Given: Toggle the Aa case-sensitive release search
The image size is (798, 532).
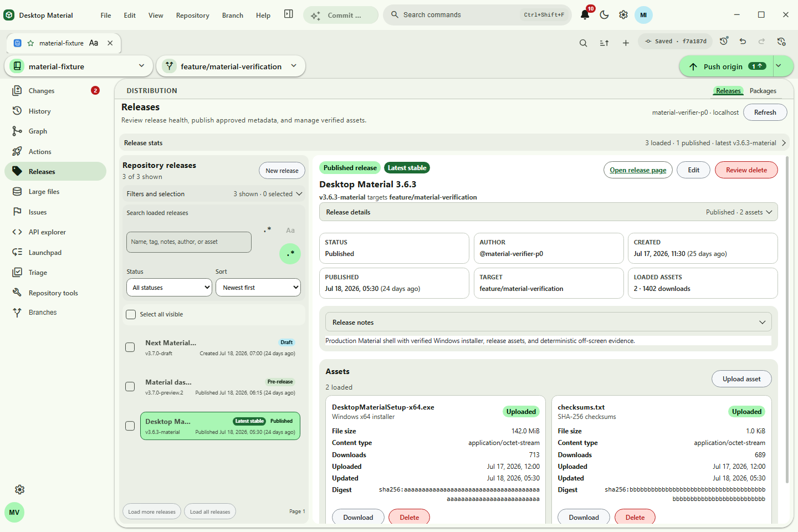Looking at the screenshot, I should coord(290,231).
